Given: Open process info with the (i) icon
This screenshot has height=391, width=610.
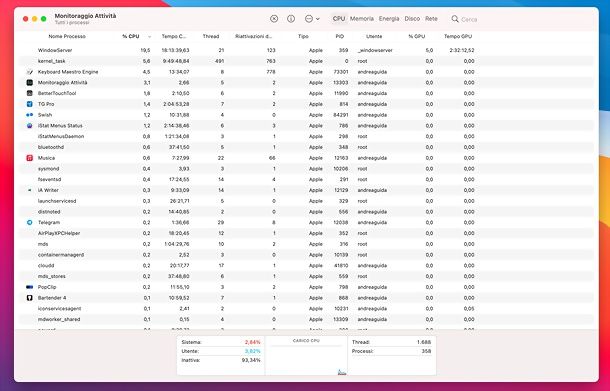Looking at the screenshot, I should [291, 19].
